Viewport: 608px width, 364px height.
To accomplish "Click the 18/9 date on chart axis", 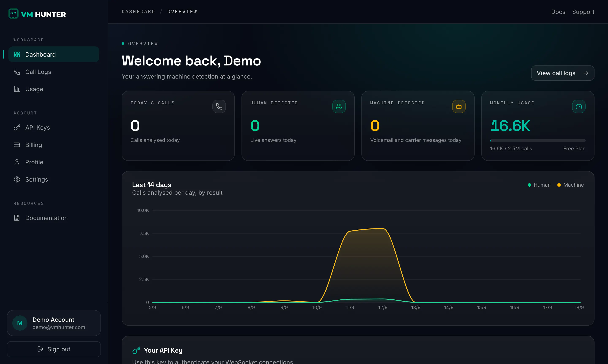I will [x=579, y=307].
